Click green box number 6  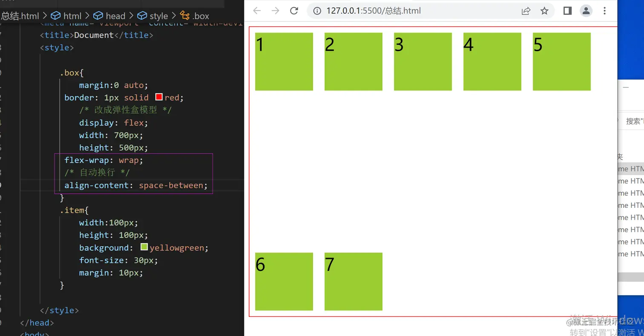284,281
